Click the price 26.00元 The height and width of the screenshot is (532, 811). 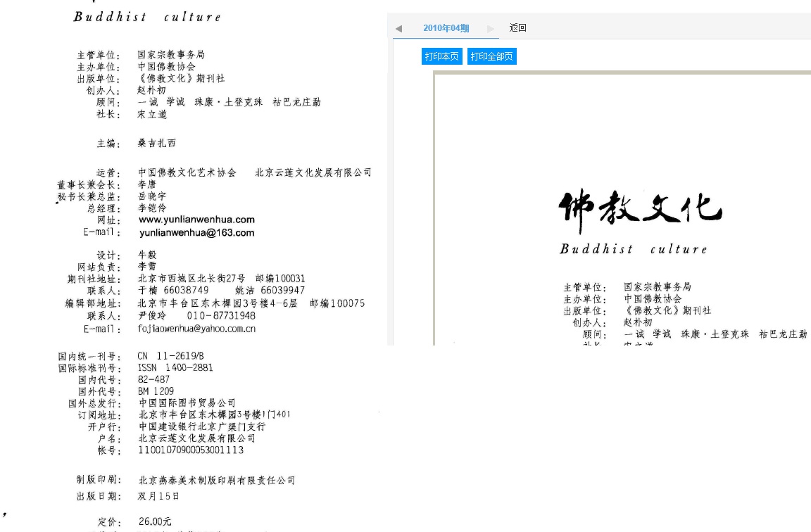tap(155, 521)
